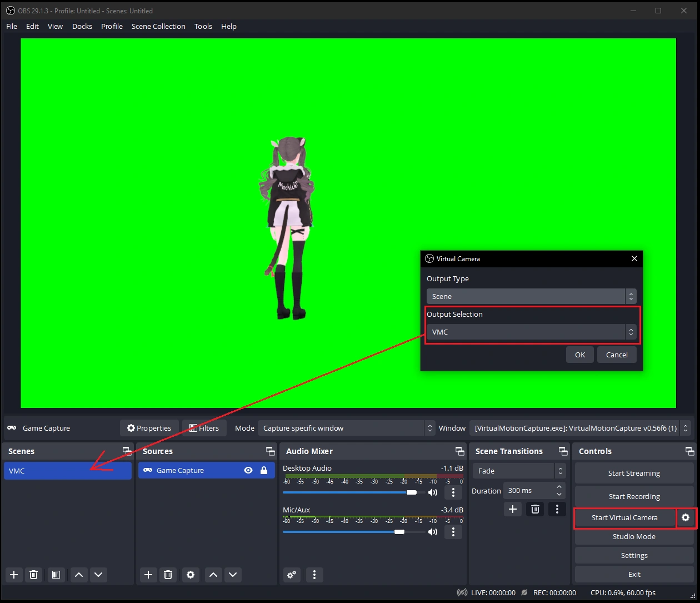Open the Game Capture Properties button

click(149, 428)
